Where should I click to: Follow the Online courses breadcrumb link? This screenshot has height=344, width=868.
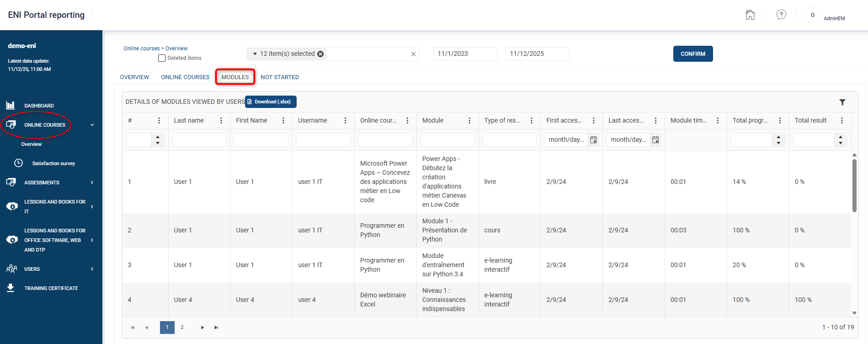point(142,48)
